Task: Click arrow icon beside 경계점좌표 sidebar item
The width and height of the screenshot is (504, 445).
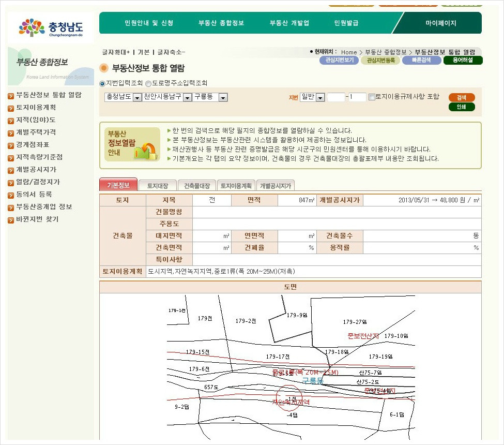Action: click(x=11, y=145)
